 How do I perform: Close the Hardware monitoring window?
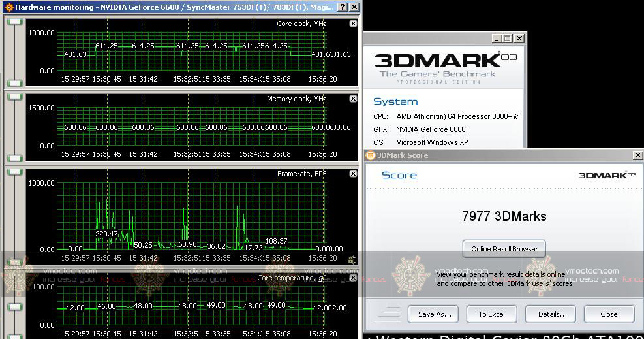(x=354, y=7)
